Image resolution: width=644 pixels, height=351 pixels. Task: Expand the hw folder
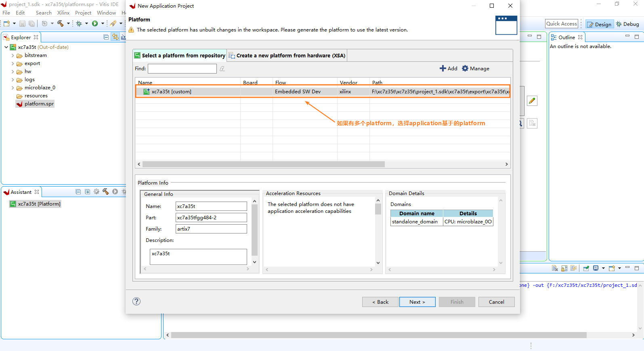[13, 71]
